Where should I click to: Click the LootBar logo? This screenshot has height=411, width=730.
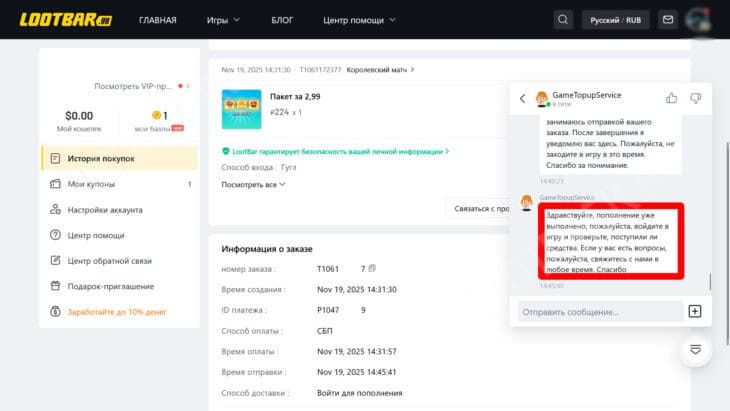pos(65,20)
